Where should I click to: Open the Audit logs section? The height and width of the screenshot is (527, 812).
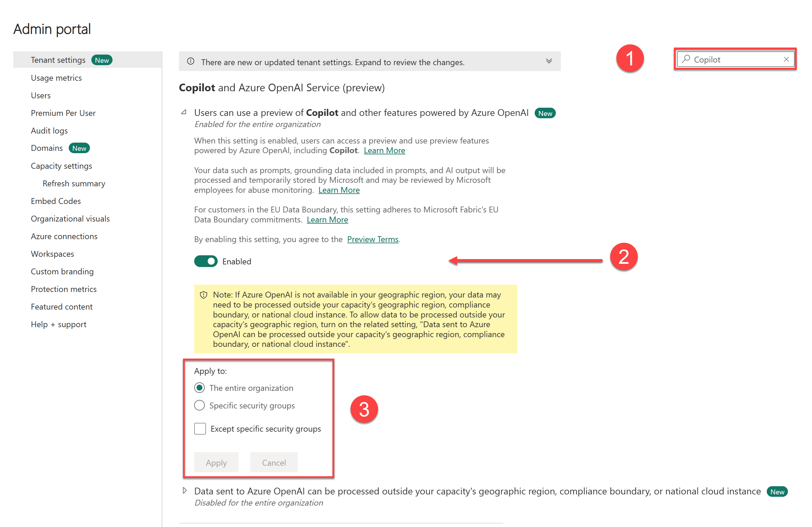[50, 130]
